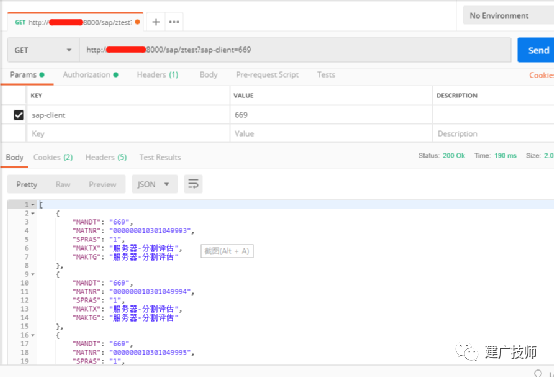554x377 pixels.
Task: Open the request Headers (1) tab
Action: point(158,75)
